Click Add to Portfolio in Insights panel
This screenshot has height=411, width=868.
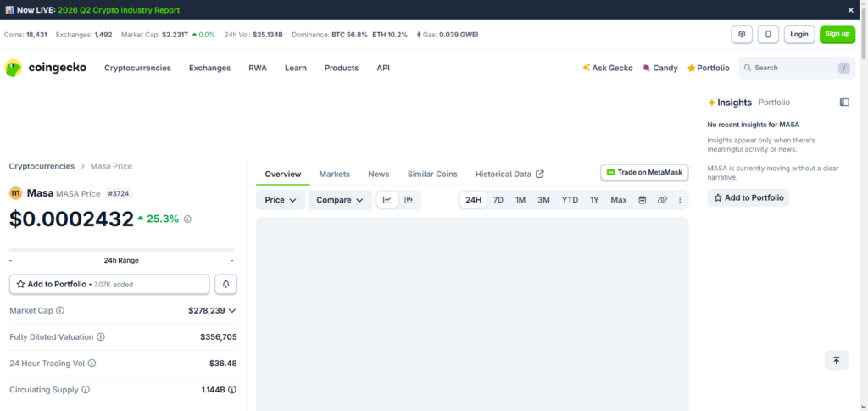coord(748,197)
